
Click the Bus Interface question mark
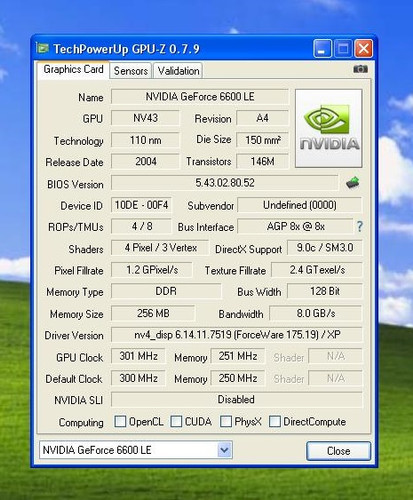[x=360, y=226]
